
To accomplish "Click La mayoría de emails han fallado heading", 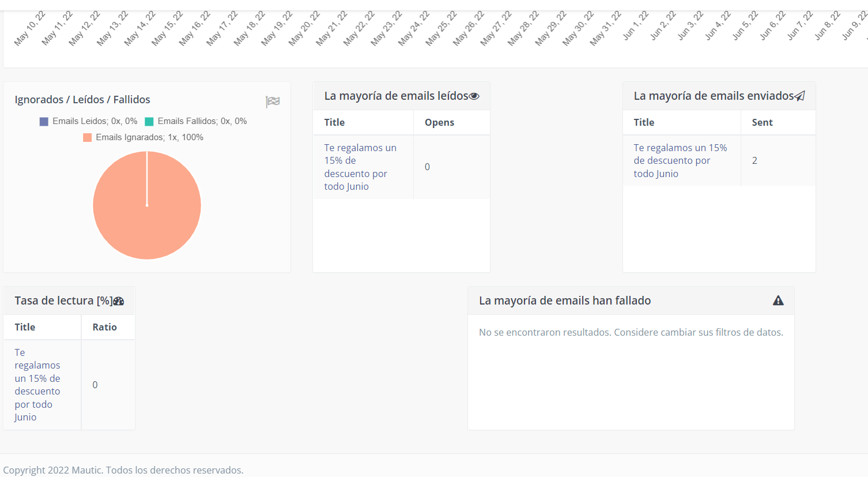I will [565, 301].
